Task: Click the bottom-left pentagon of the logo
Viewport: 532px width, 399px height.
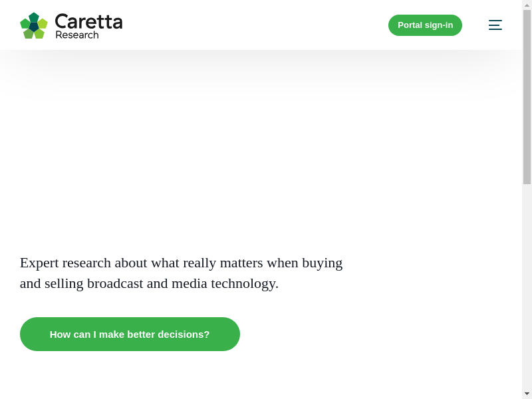Action: pos(29,33)
